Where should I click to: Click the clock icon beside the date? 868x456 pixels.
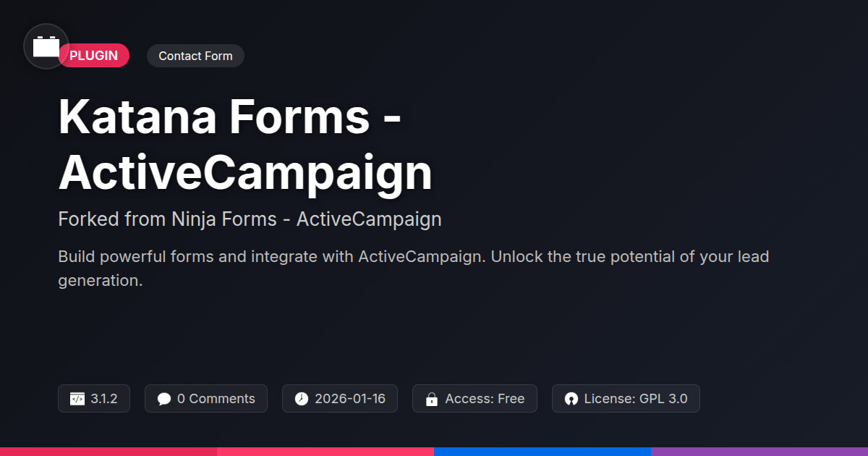coord(302,399)
